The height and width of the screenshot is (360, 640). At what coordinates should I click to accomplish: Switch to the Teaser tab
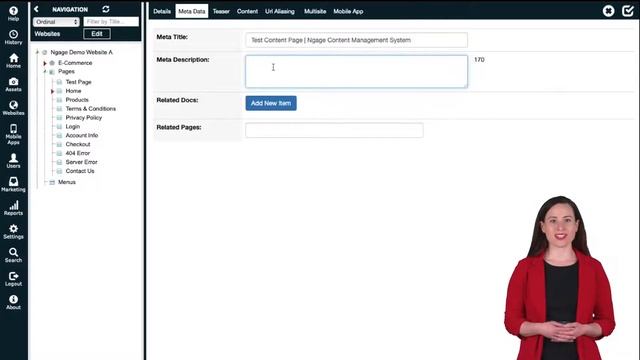221,11
